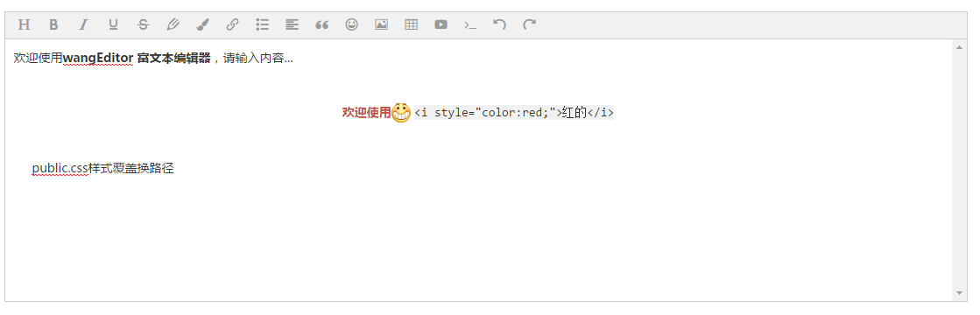Click the scrollbar up arrow

(x=959, y=46)
